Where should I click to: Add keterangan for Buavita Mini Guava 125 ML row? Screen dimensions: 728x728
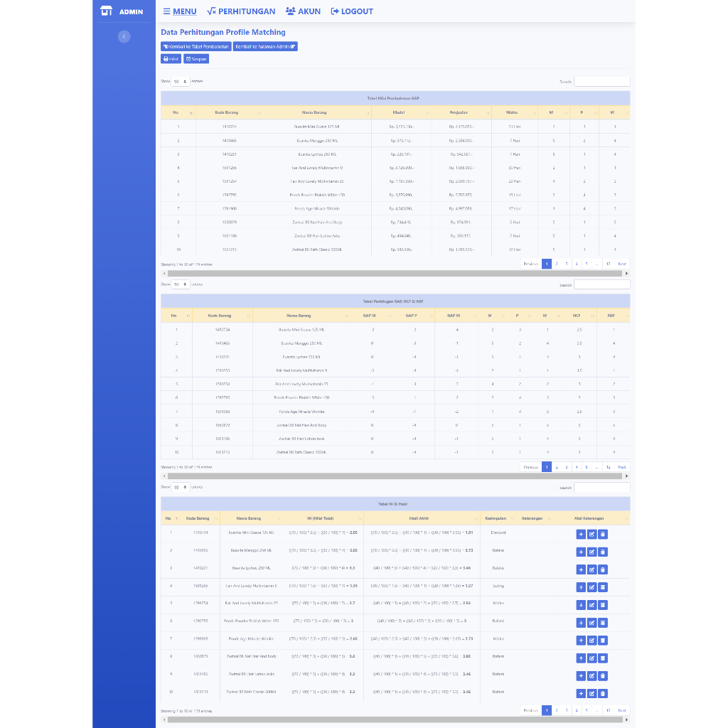pyautogui.click(x=581, y=535)
